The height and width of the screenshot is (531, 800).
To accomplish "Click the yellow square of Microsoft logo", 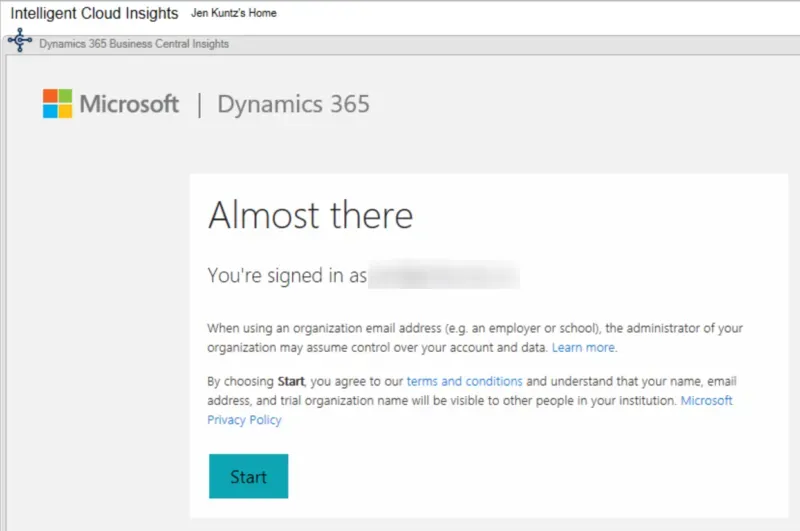I will tap(66, 111).
